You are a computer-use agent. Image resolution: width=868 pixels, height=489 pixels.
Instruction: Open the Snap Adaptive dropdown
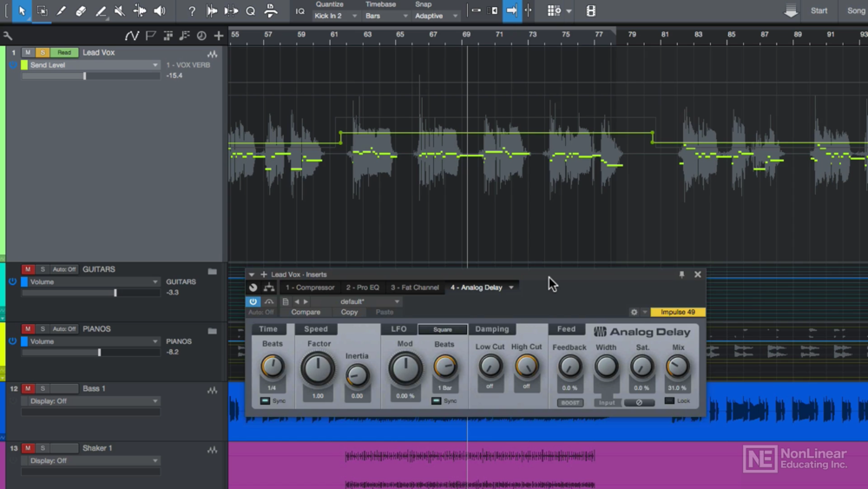coord(437,16)
